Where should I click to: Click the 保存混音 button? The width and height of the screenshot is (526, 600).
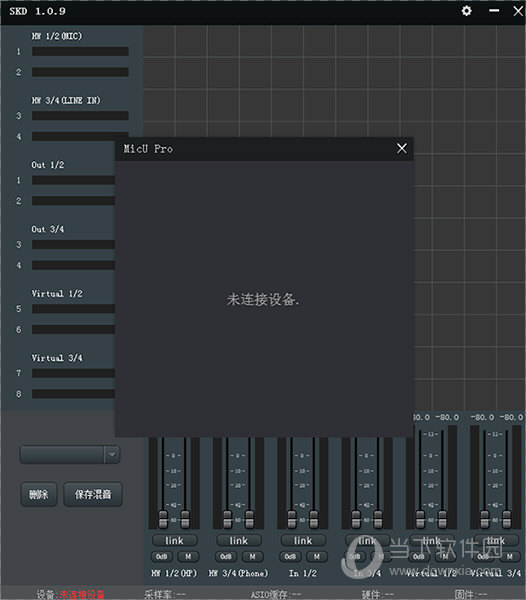(x=93, y=494)
